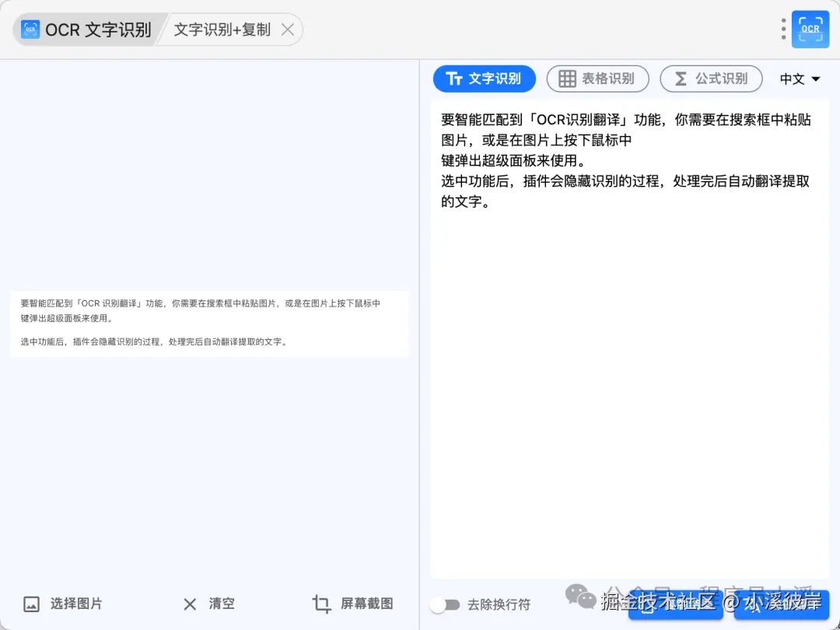Click the grid icon on the 表格识别 button
840x630 pixels.
coord(569,79)
